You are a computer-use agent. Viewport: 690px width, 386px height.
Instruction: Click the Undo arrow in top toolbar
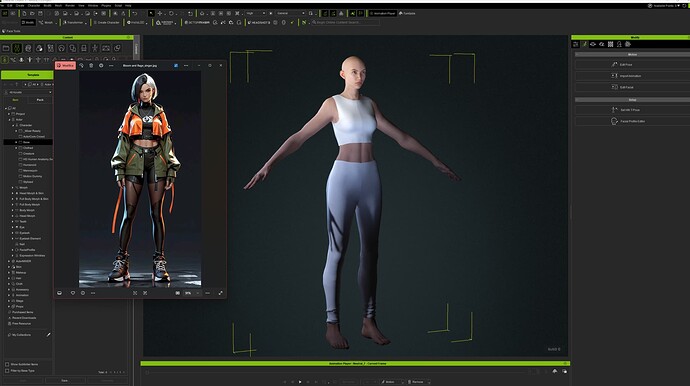tap(135, 14)
